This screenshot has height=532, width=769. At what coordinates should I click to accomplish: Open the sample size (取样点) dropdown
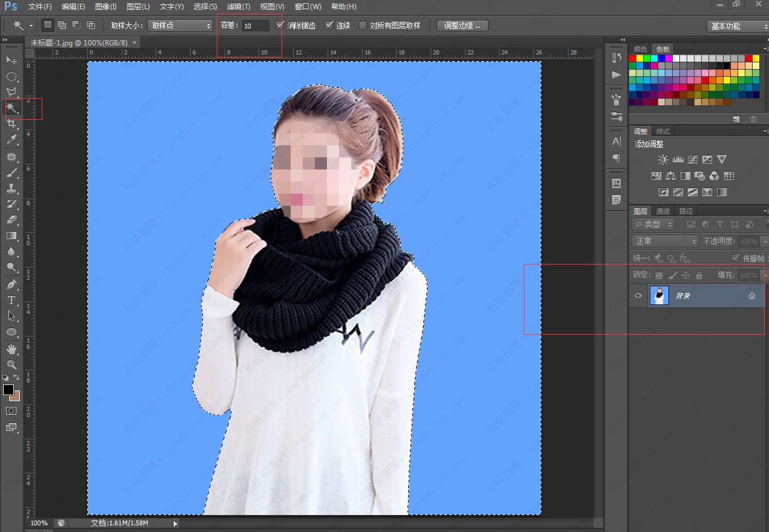[180, 25]
